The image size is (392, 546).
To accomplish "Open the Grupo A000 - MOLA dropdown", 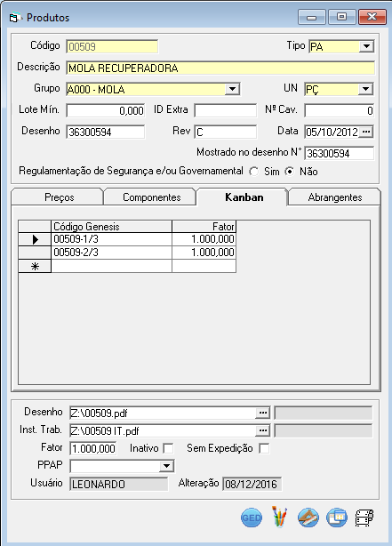I will tap(232, 89).
